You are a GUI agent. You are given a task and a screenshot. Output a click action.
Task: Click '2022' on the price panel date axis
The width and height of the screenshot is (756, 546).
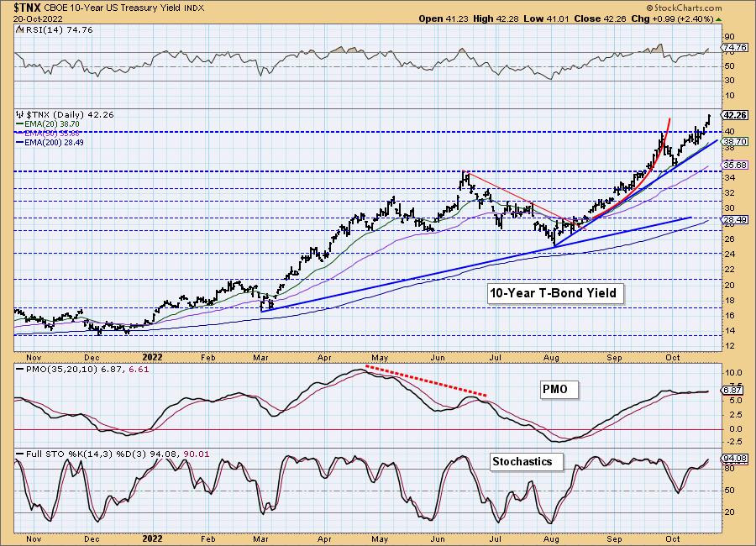[152, 357]
